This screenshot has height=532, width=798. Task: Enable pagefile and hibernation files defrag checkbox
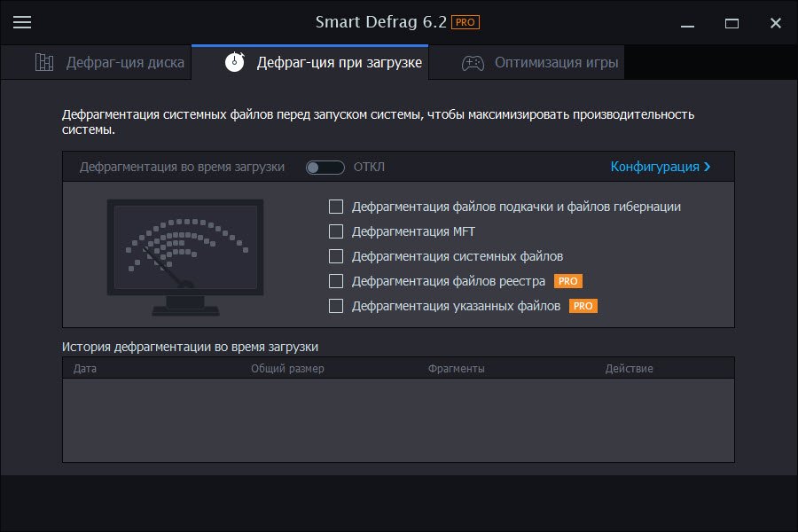(336, 207)
